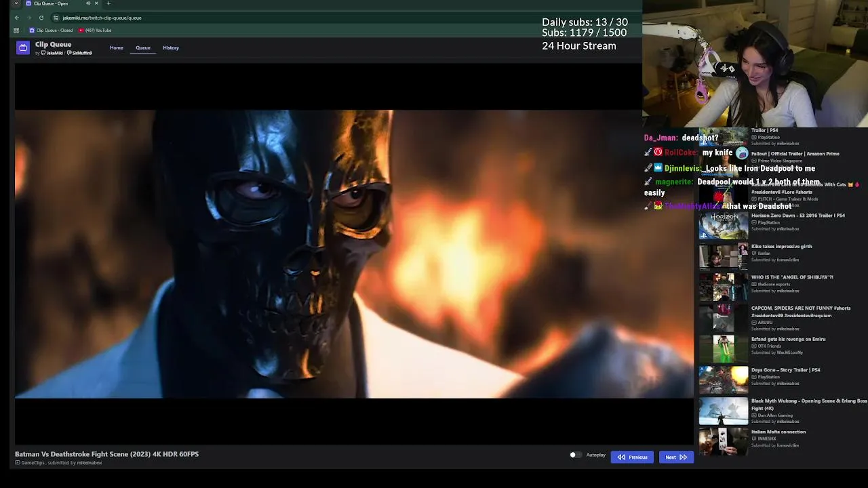Open site information icon in address bar
This screenshot has height=488, width=868.
point(56,18)
